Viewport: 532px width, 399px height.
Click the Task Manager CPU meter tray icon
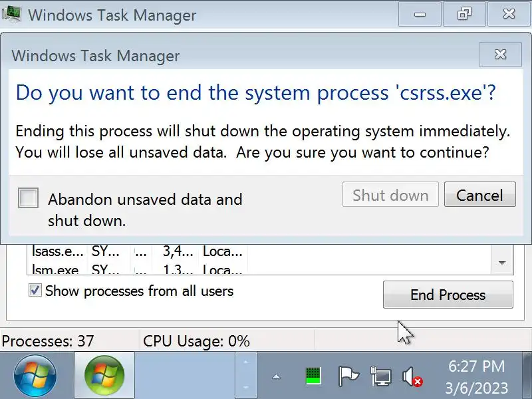coord(313,376)
